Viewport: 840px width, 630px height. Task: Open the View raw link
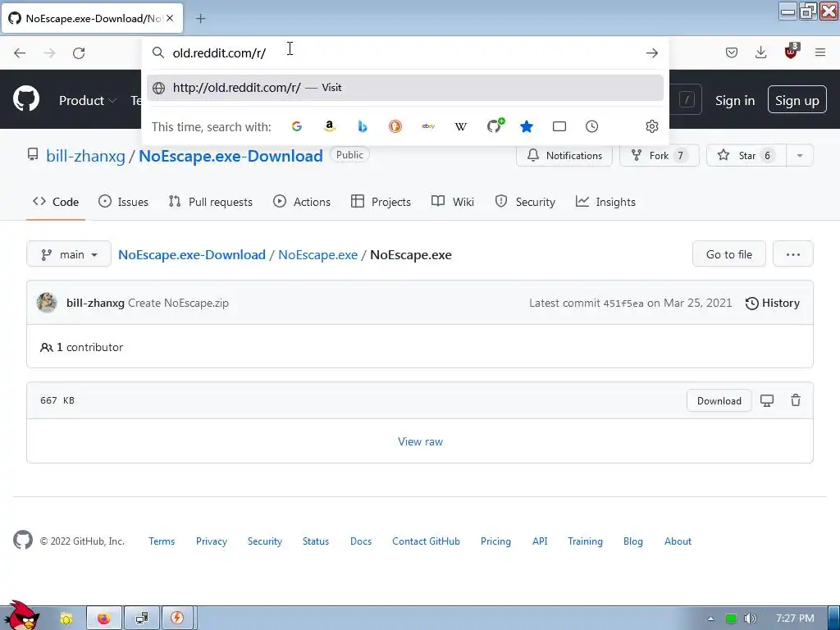point(421,441)
